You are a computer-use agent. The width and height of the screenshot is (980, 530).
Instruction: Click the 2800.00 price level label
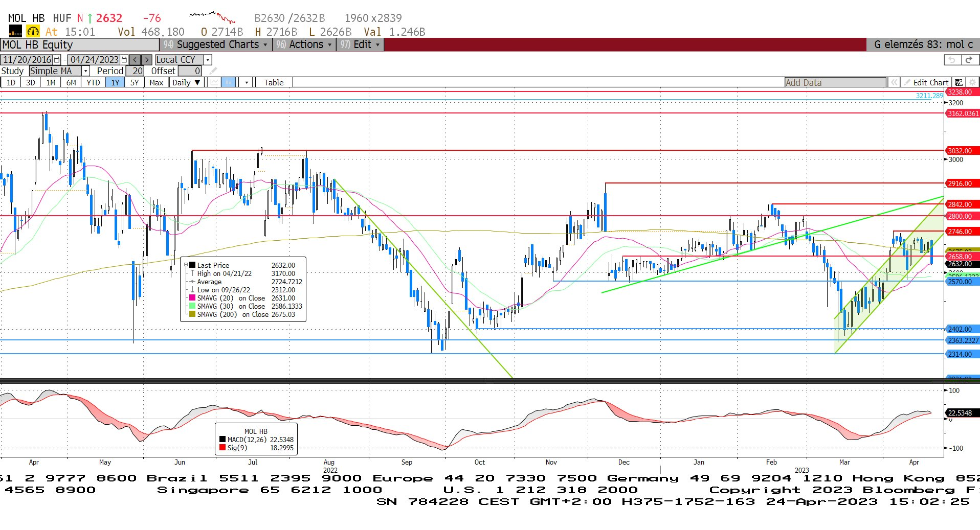tap(962, 216)
